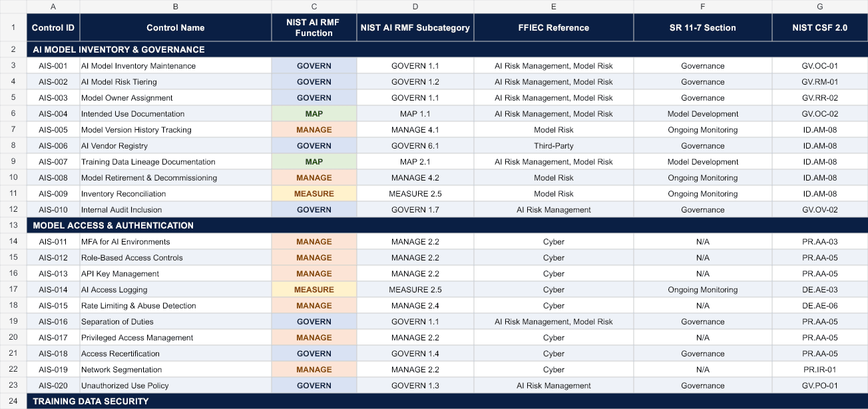Select column C header
Screen dimensions: 868x409
click(x=314, y=7)
